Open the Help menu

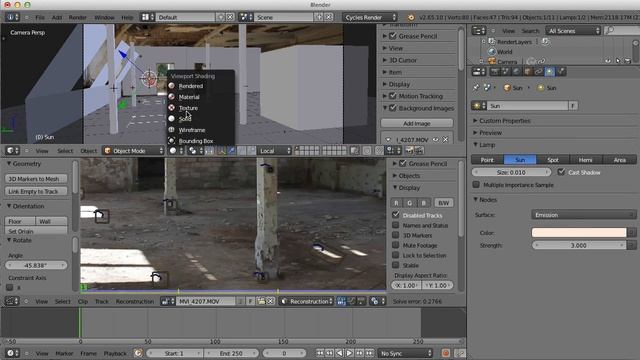[x=127, y=18]
